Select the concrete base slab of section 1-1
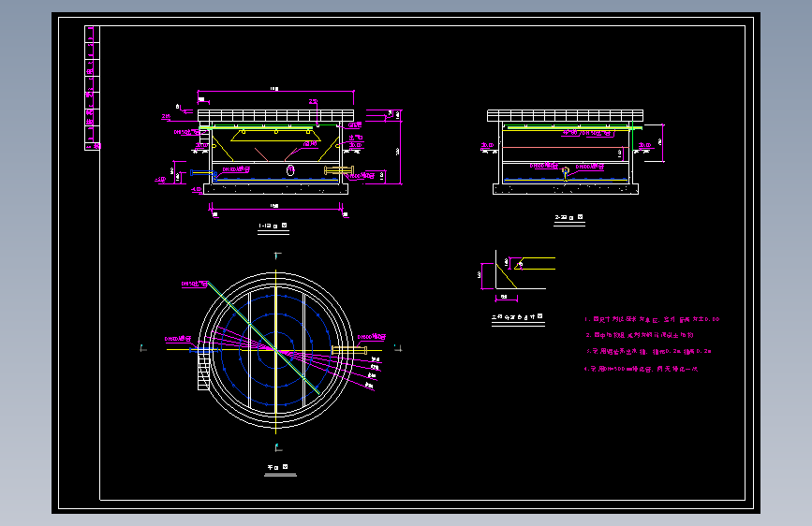The image size is (812, 526). coord(275,189)
